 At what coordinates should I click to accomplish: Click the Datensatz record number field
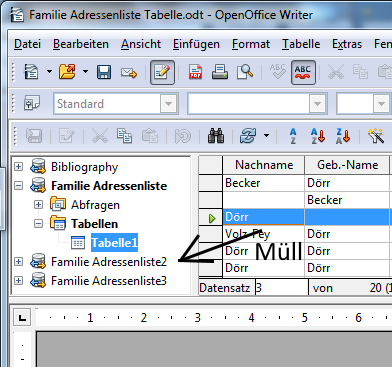pyautogui.click(x=282, y=288)
